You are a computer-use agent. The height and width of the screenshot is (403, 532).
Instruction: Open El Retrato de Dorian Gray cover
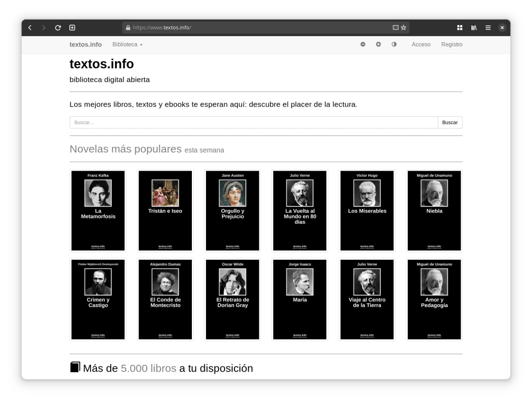[x=232, y=299]
